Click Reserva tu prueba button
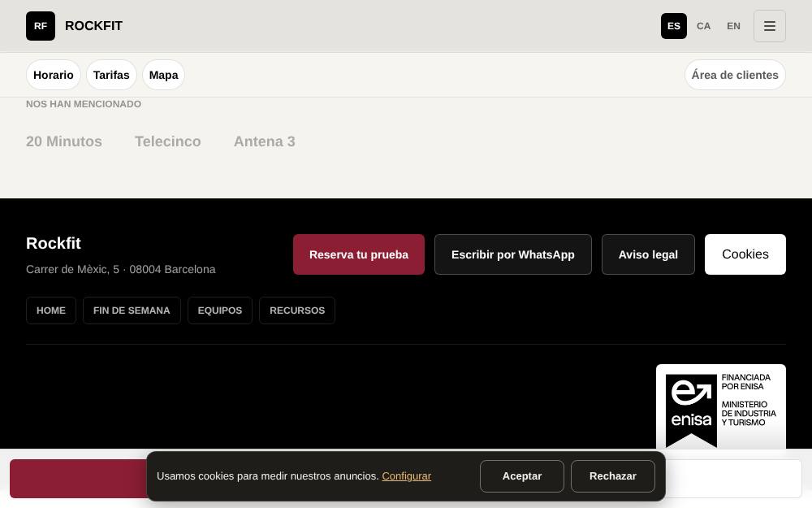 pos(359,254)
